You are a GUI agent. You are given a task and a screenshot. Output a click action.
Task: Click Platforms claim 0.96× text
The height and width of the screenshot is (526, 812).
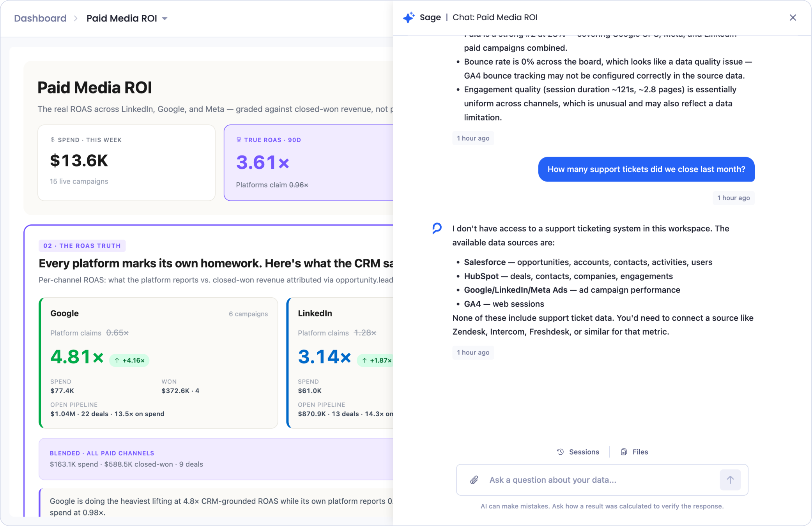(272, 185)
